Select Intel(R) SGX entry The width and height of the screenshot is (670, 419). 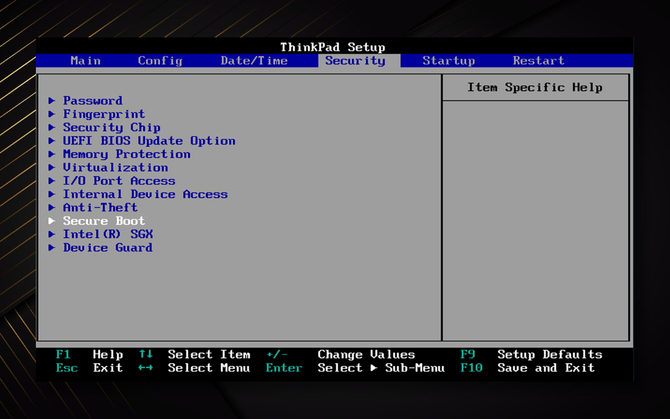pyautogui.click(x=108, y=234)
